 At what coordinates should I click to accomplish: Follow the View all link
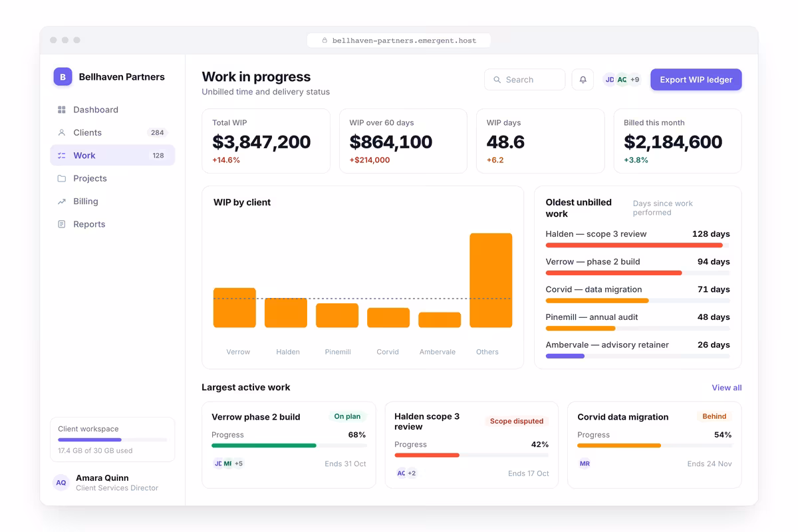coord(726,388)
